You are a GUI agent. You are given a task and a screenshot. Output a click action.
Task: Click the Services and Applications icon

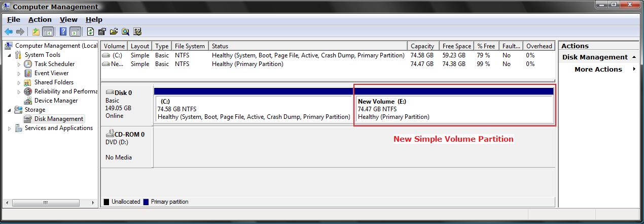tap(19, 128)
